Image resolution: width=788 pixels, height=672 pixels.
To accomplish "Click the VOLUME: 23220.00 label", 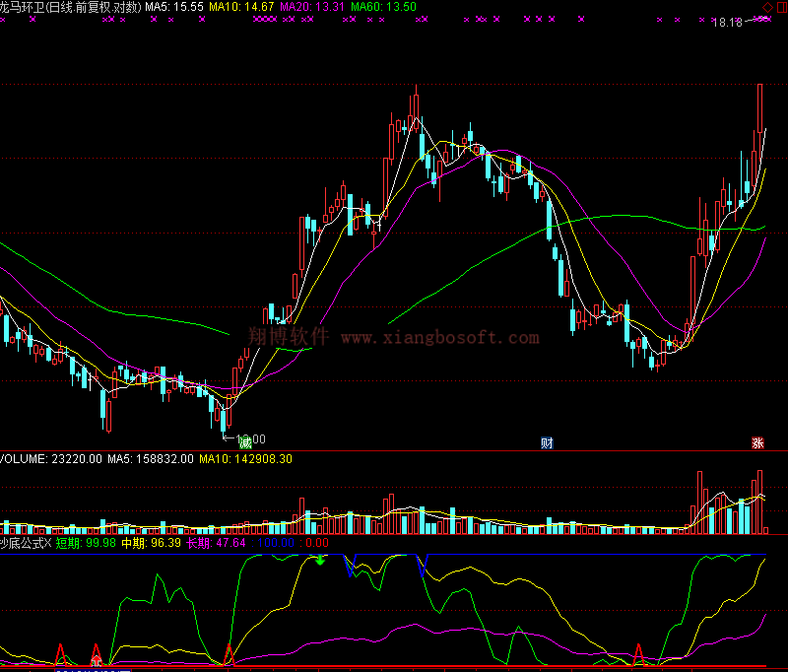I will point(51,459).
